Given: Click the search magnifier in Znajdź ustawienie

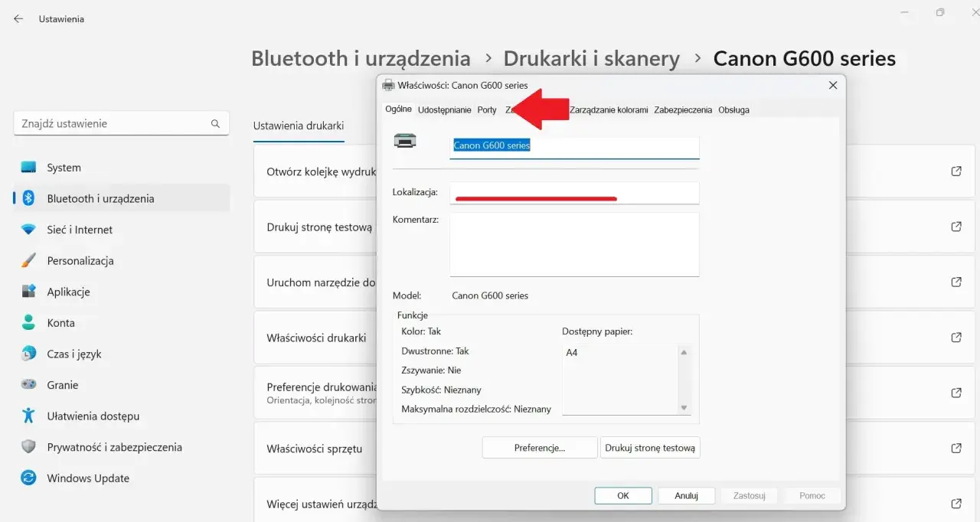Looking at the screenshot, I should pyautogui.click(x=215, y=123).
